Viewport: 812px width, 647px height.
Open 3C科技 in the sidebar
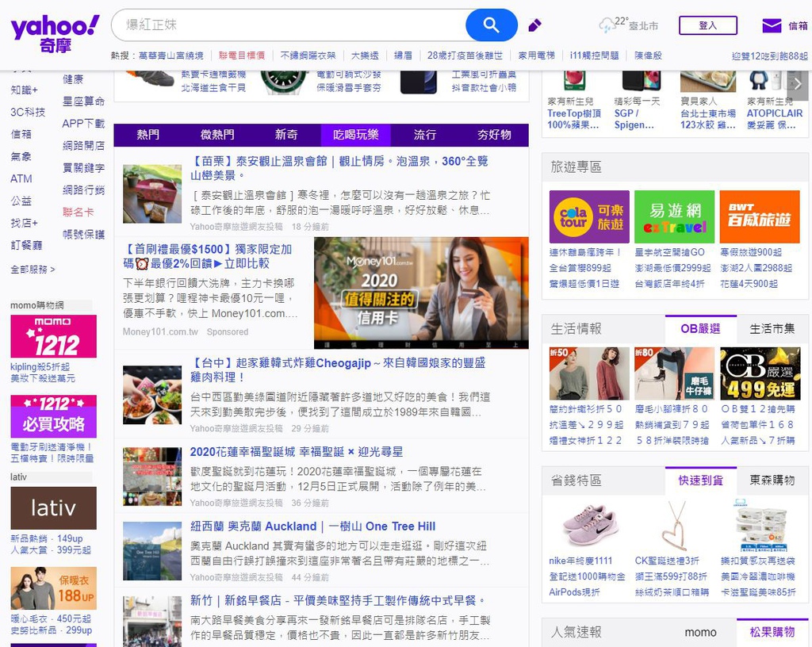[x=28, y=113]
